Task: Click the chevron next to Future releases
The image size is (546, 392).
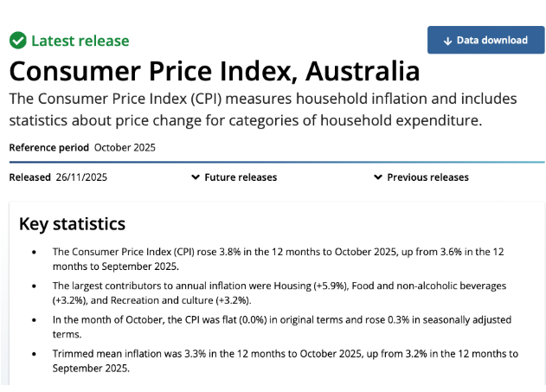Action: coord(196,177)
